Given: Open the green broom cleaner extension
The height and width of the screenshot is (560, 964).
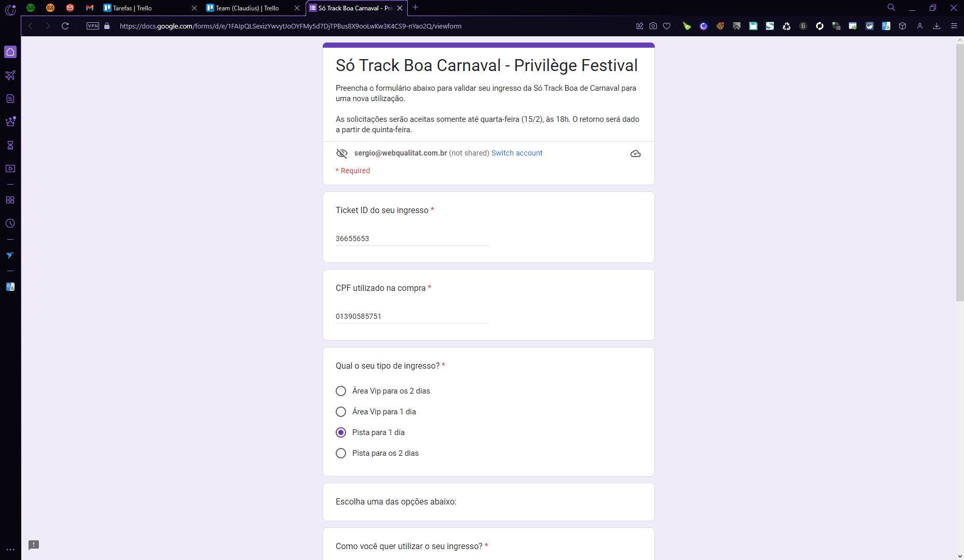Looking at the screenshot, I should 687,26.
